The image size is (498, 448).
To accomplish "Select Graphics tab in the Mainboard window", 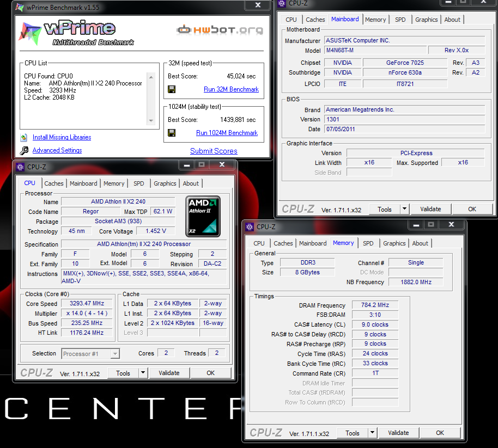I will 427,20.
